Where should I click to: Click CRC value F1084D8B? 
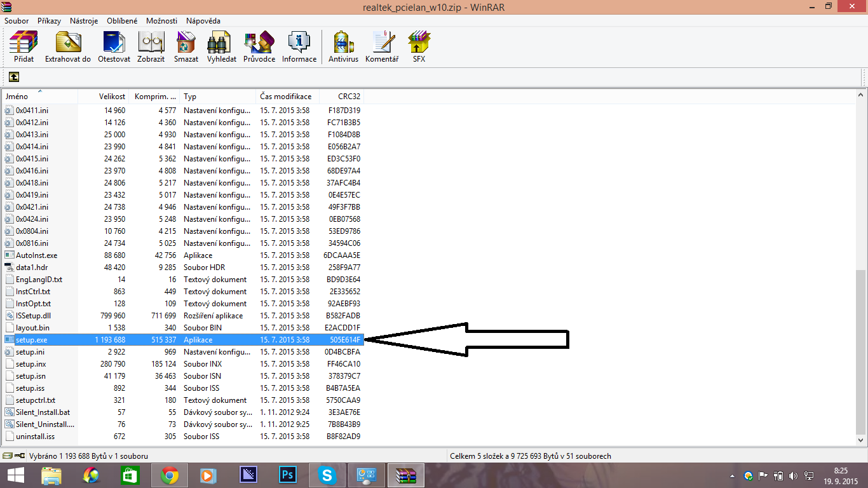[344, 135]
